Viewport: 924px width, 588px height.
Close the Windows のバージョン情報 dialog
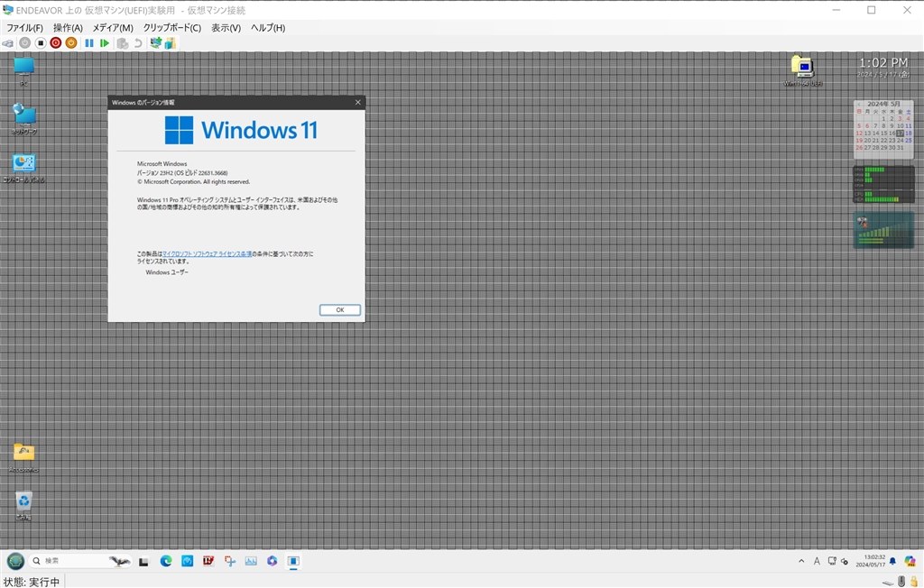click(357, 103)
